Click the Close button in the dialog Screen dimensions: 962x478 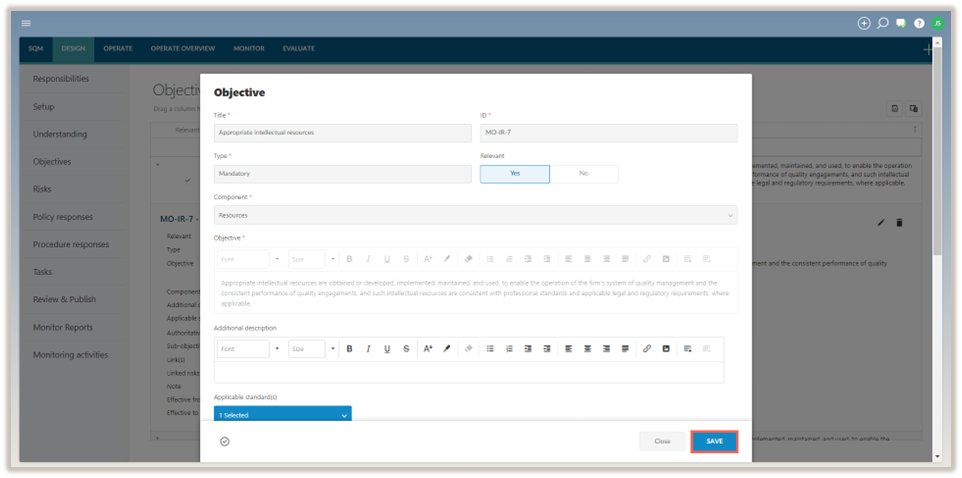[662, 441]
